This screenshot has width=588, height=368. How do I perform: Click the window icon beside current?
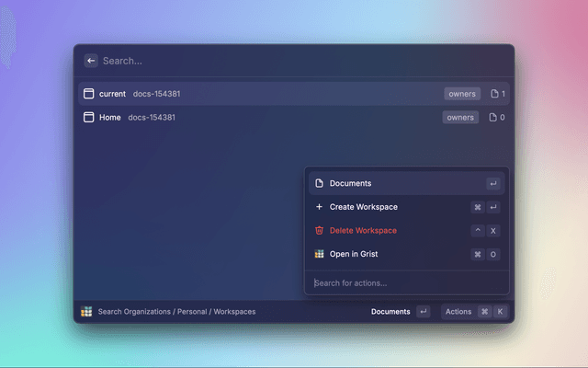click(89, 94)
